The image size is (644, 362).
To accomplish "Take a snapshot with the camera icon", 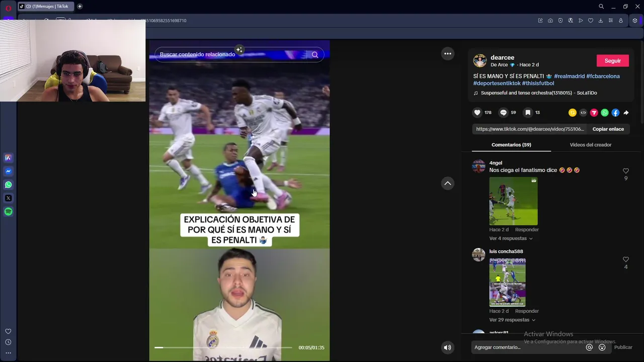I will (550, 21).
